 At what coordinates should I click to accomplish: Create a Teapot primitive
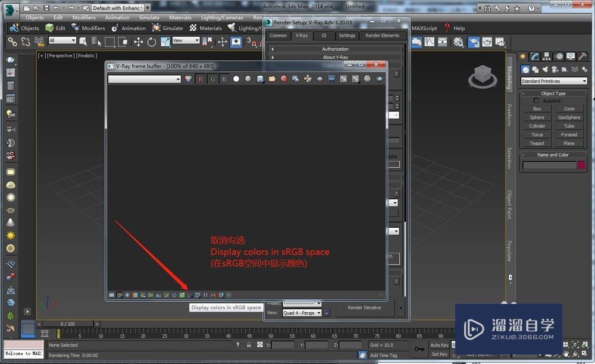click(x=537, y=144)
